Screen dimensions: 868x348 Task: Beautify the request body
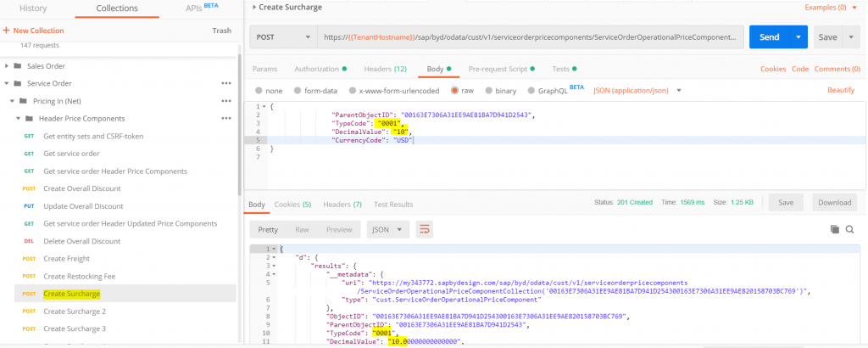841,90
